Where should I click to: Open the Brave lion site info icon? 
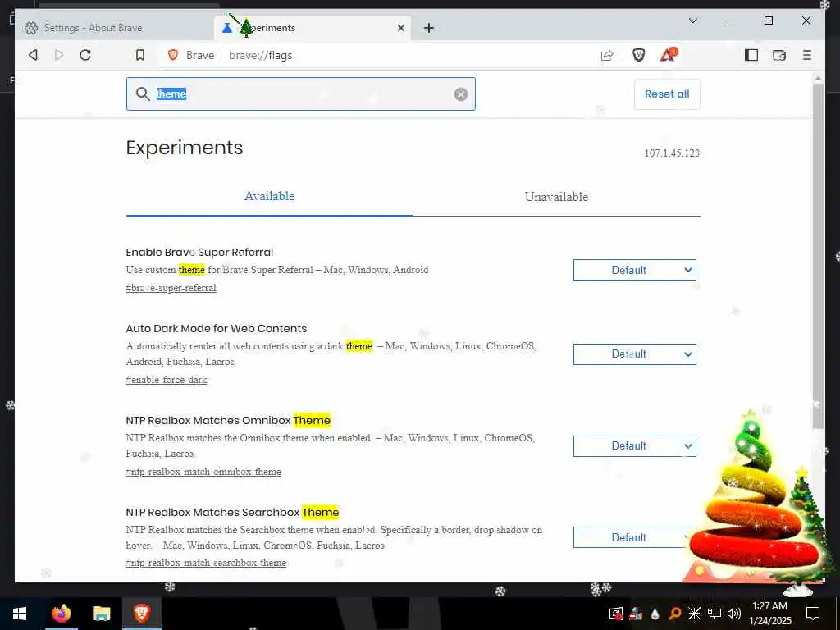pos(173,55)
